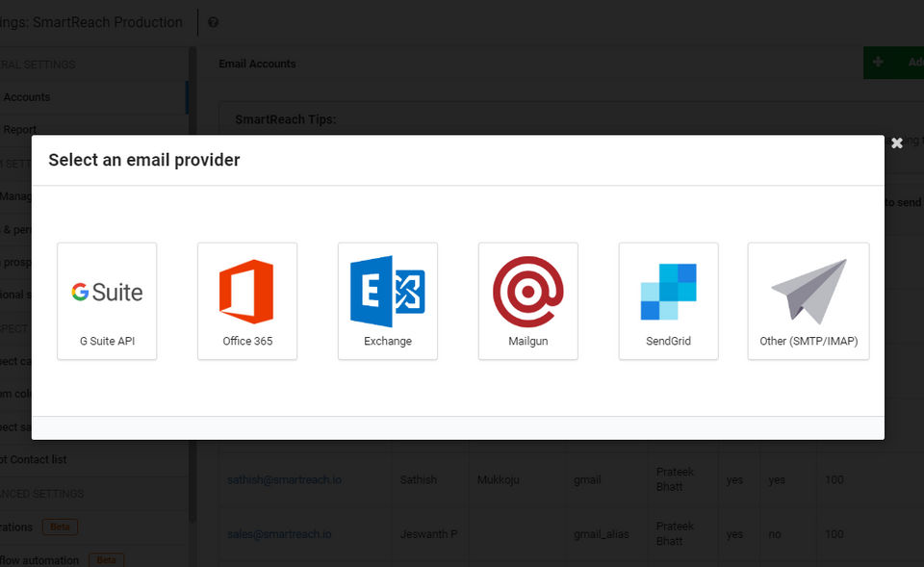The height and width of the screenshot is (567, 924).
Task: Click the sidebar vertical scrollbar
Action: pos(192,289)
